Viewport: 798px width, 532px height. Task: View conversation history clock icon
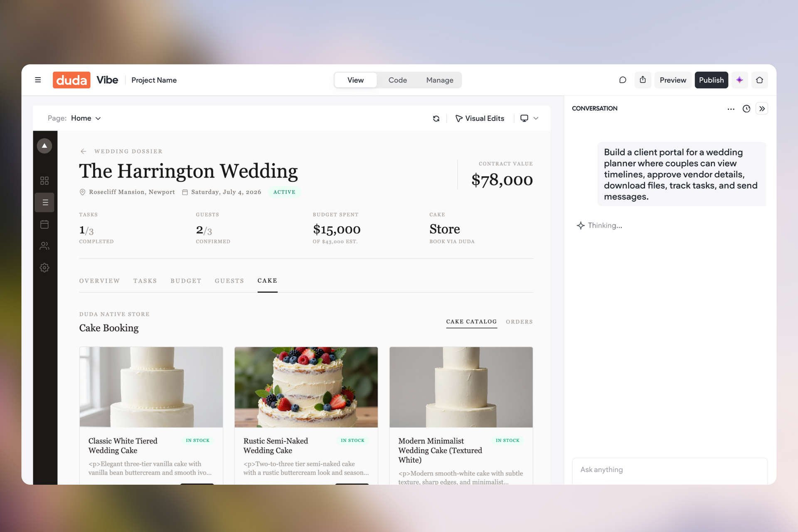pos(746,109)
